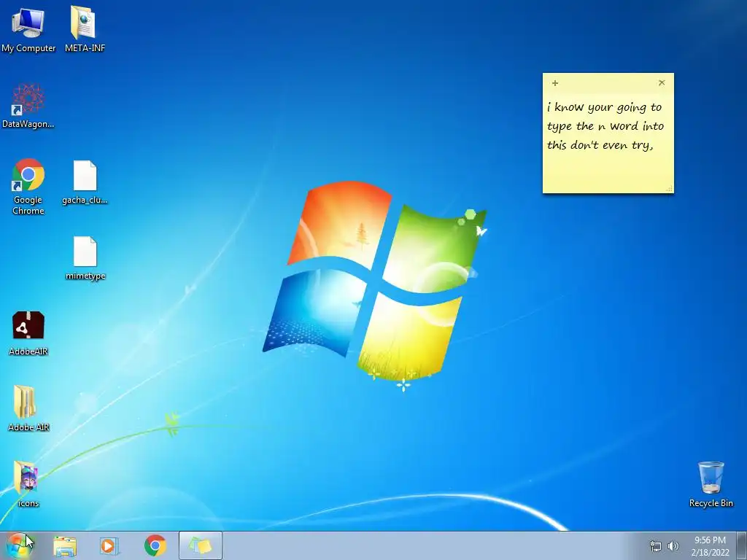Open Windows Explorer from the taskbar
This screenshot has width=747, height=560.
point(65,546)
